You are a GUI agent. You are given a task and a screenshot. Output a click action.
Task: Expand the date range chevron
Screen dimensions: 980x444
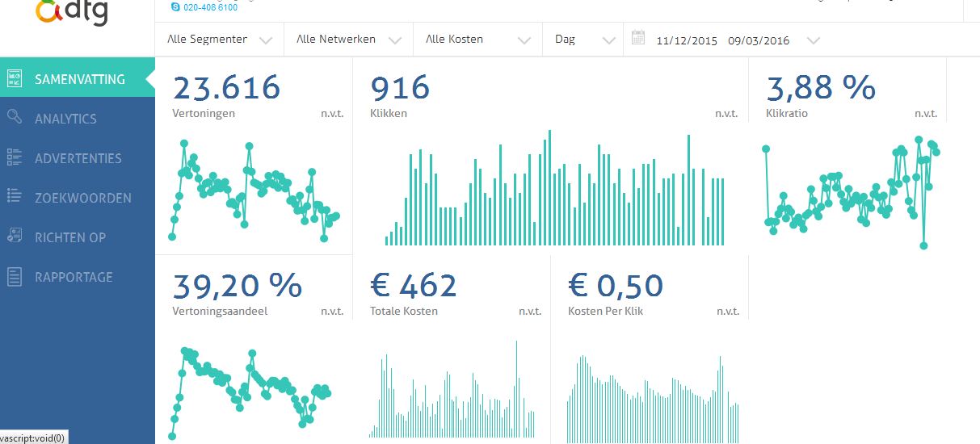pos(814,41)
